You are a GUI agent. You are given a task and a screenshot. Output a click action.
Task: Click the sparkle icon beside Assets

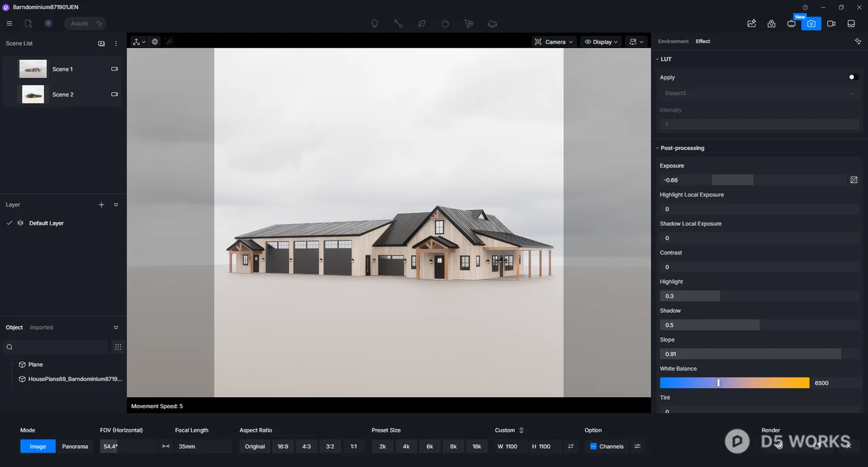tap(99, 24)
